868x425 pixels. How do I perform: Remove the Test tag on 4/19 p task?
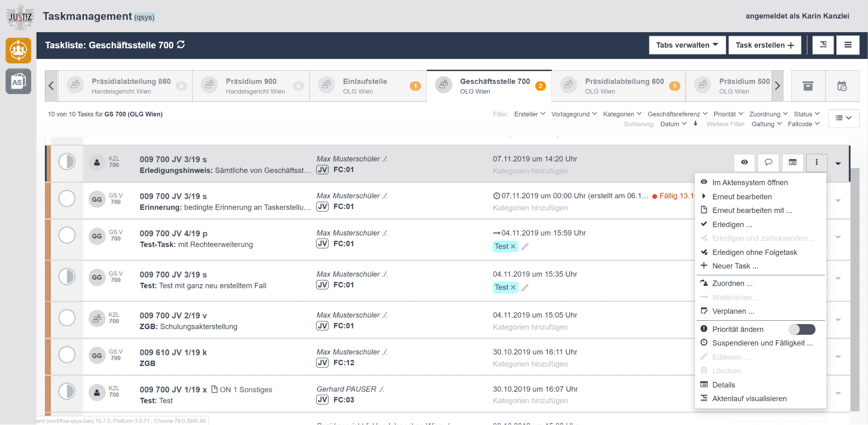(x=513, y=247)
